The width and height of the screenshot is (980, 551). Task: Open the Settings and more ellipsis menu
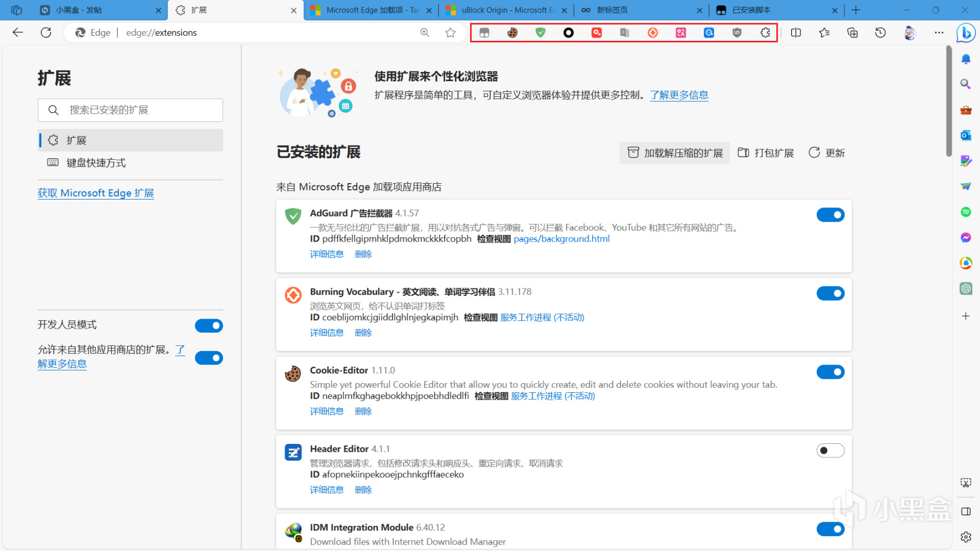click(x=939, y=33)
